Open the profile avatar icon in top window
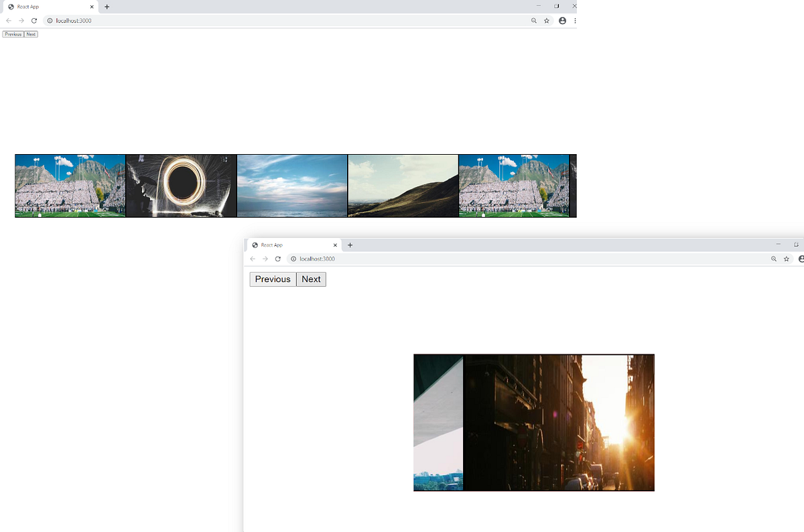The width and height of the screenshot is (804, 532). 562,20
